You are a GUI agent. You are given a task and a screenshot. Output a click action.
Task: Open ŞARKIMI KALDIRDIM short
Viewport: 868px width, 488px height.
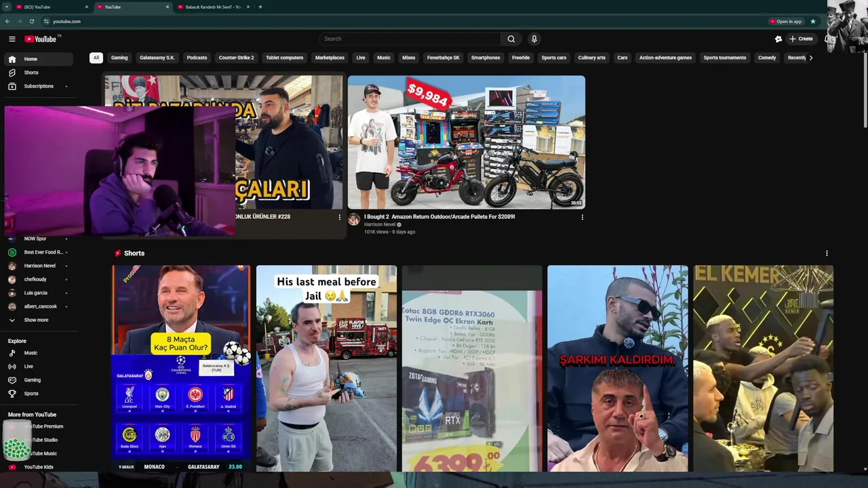(x=618, y=368)
